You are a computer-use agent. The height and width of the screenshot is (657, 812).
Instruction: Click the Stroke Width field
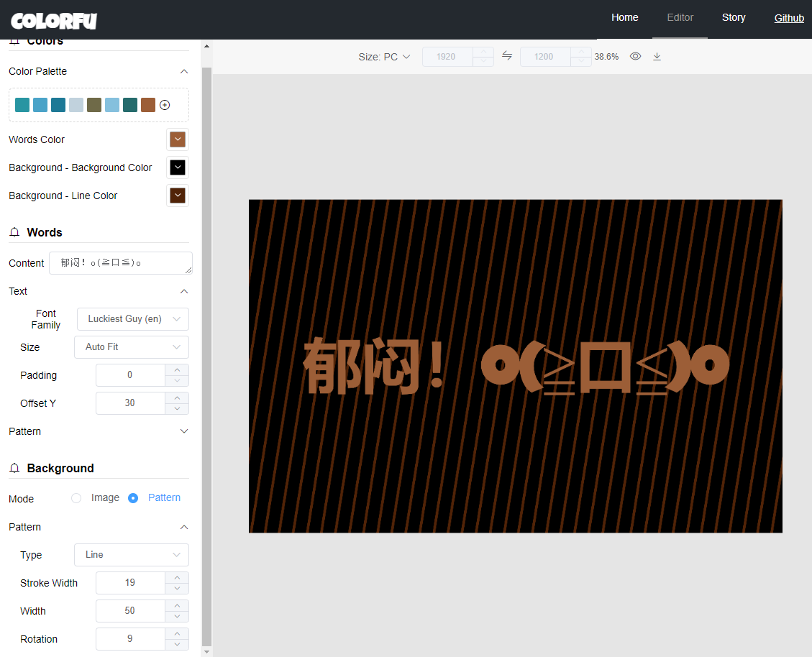(130, 582)
